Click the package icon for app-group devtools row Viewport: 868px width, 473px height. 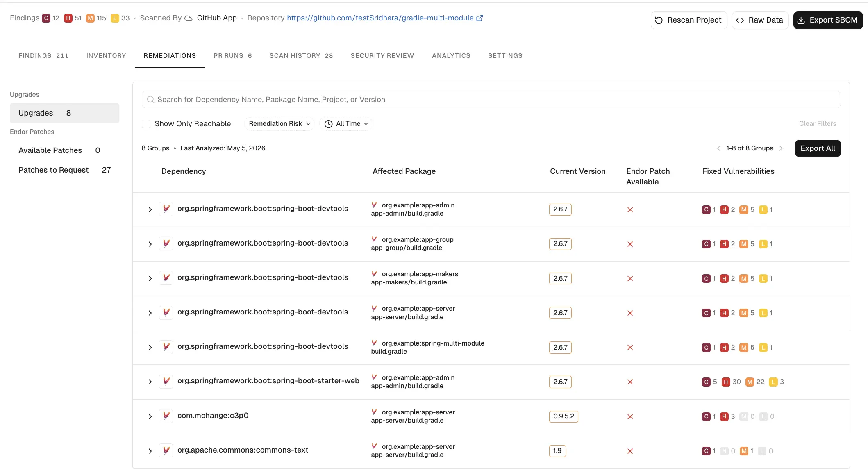(166, 243)
